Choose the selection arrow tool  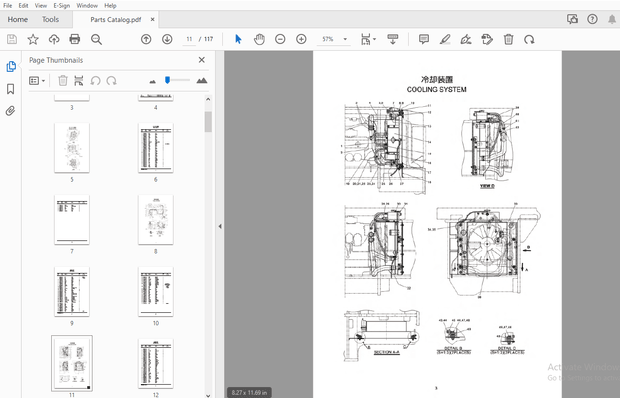click(238, 39)
